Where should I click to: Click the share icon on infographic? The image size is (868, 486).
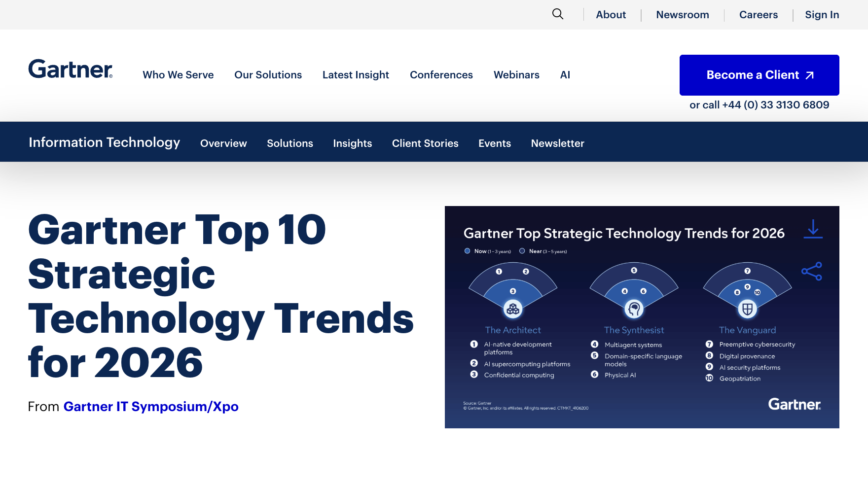[x=812, y=271]
